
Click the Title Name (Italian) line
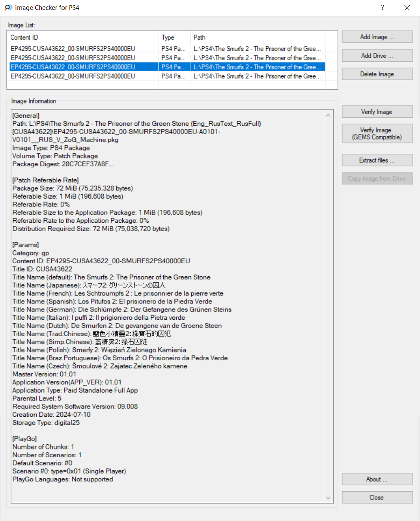coord(99,318)
